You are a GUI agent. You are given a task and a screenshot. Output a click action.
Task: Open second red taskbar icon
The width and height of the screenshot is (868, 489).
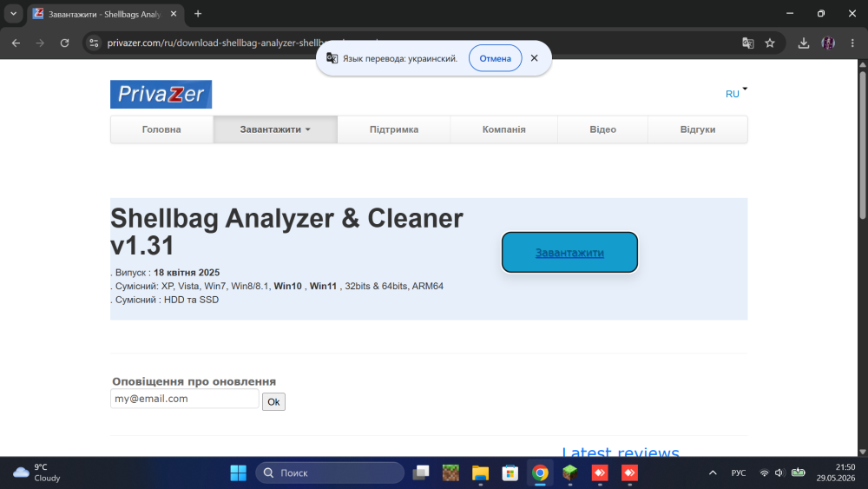(x=630, y=473)
